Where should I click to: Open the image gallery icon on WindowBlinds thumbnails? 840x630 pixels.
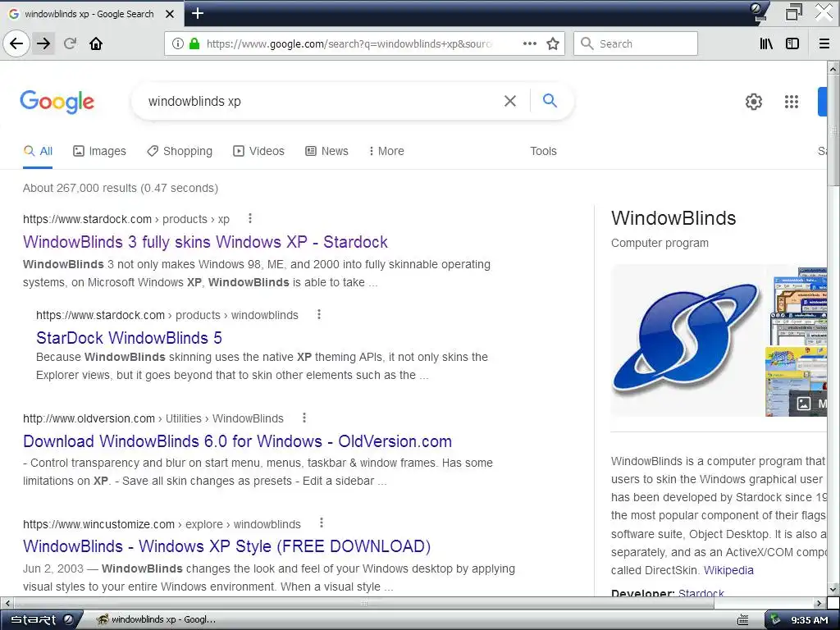pyautogui.click(x=804, y=404)
